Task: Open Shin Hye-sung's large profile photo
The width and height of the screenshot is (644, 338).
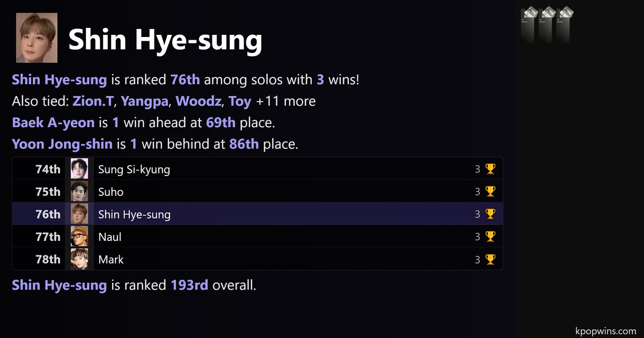Action: [x=36, y=38]
